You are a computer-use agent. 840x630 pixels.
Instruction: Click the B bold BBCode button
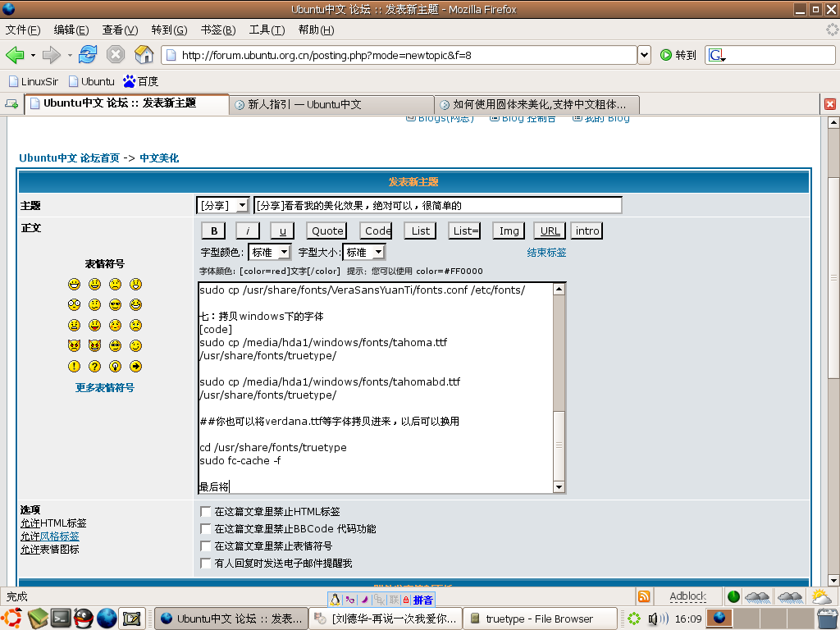point(214,231)
